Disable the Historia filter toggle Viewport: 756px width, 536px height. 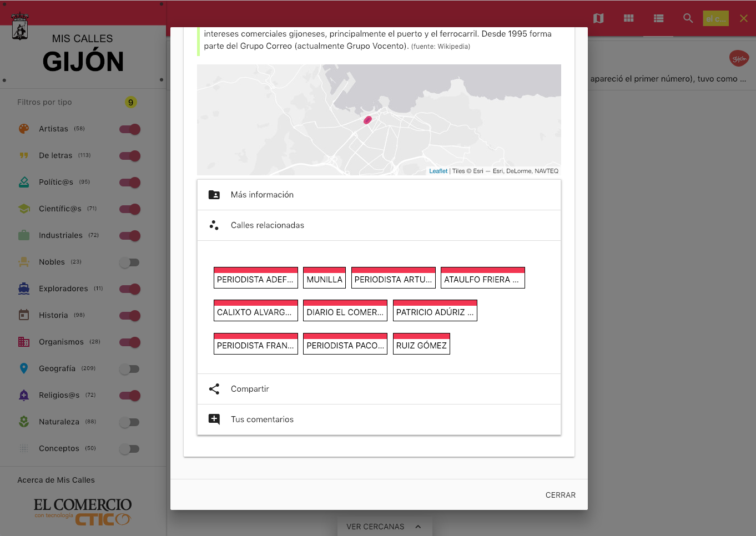pos(129,316)
